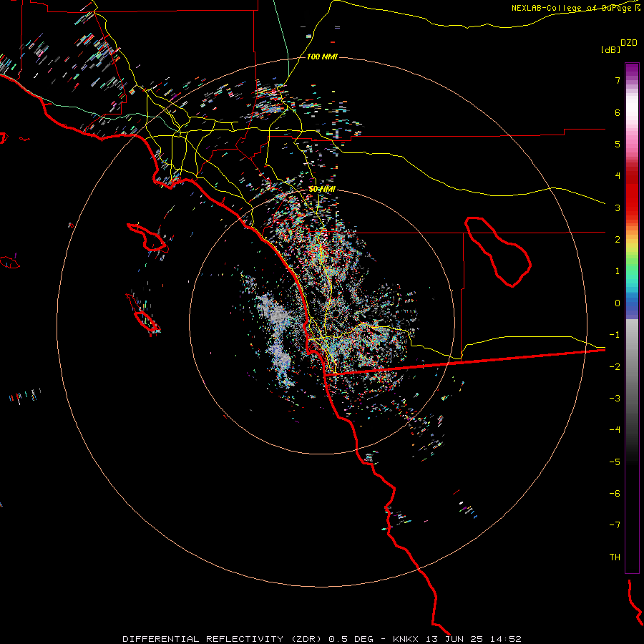The width and height of the screenshot is (644, 644).
Task: Click the 1 value on the color scale
Action: pyautogui.click(x=618, y=271)
